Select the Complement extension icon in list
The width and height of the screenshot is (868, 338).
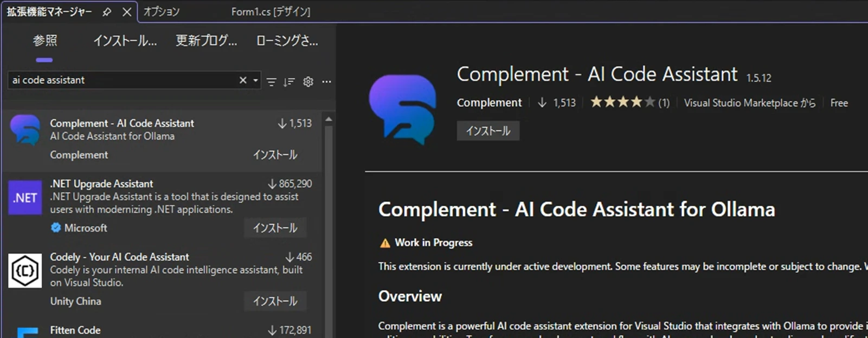(x=25, y=130)
